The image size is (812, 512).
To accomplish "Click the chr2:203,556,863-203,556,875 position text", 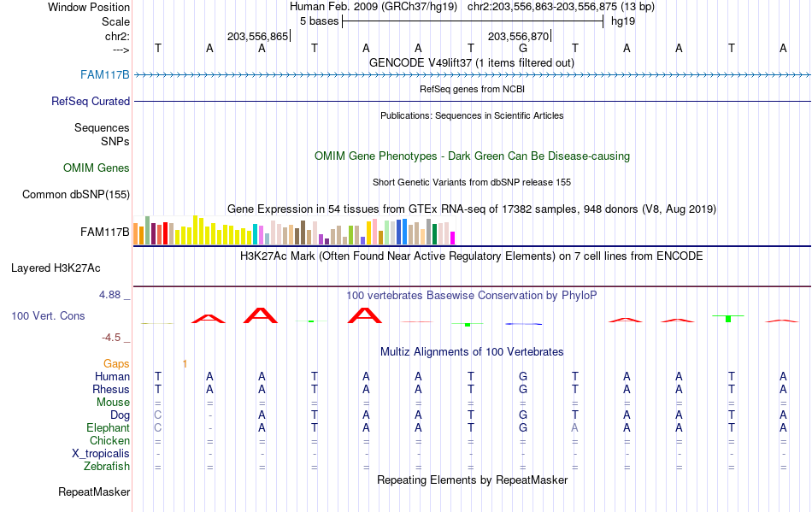I will (x=561, y=7).
